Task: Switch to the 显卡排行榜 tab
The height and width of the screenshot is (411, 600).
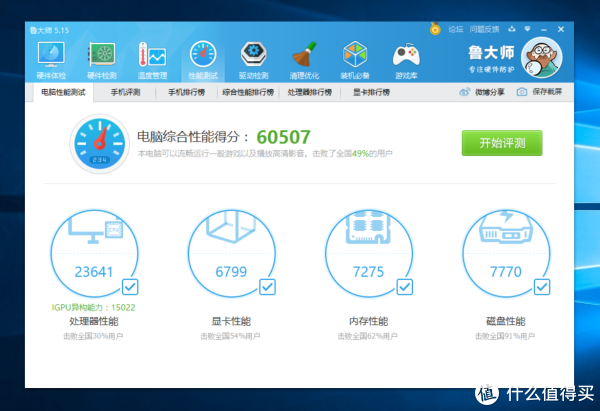Action: tap(371, 92)
